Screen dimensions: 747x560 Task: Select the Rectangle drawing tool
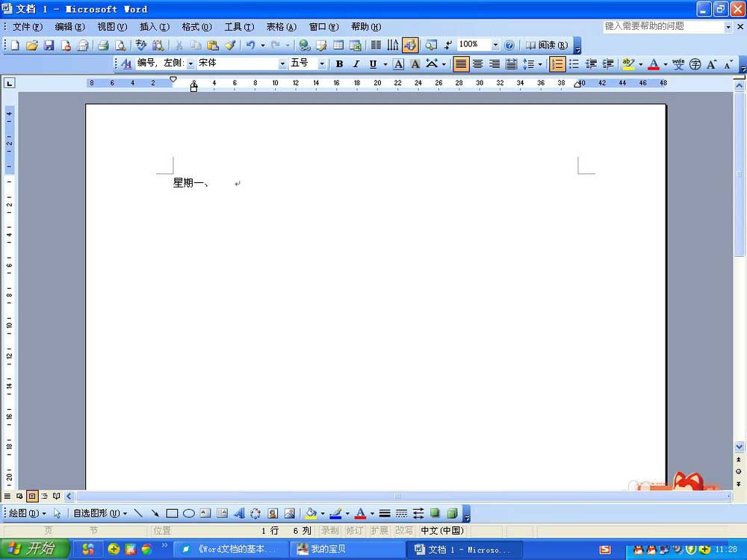(x=172, y=514)
